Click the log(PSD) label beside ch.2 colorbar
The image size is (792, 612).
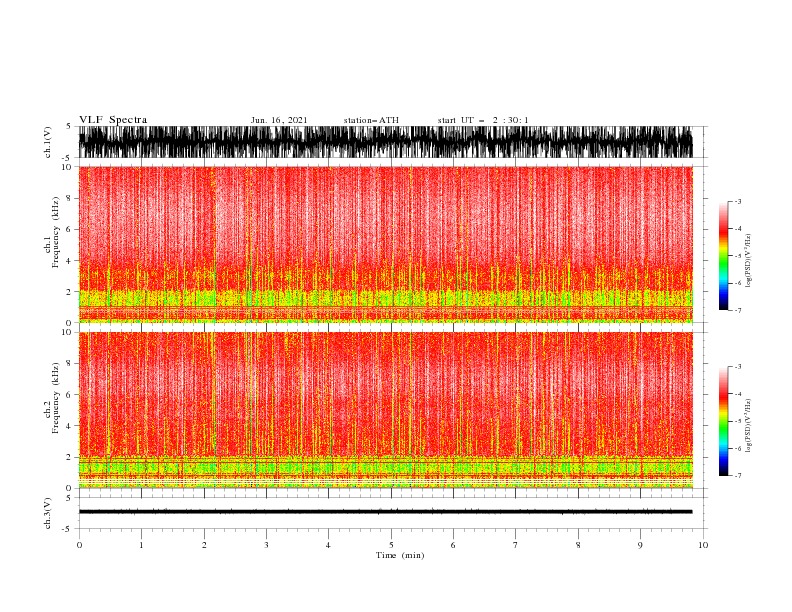[x=748, y=426]
